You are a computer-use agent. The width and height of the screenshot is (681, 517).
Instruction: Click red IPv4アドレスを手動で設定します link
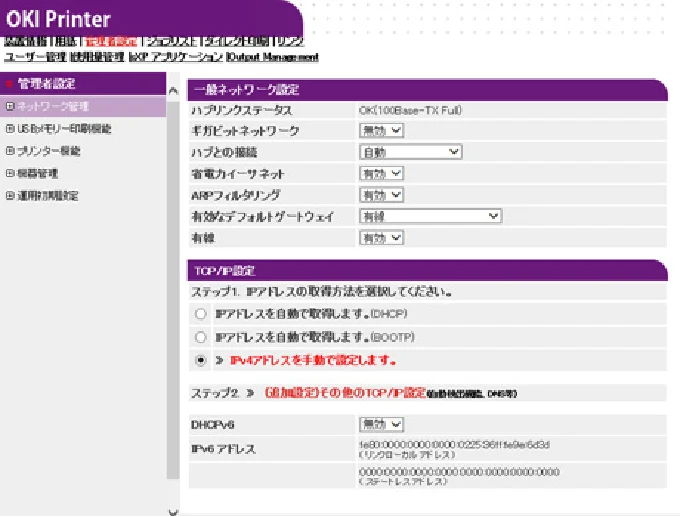coord(313,360)
